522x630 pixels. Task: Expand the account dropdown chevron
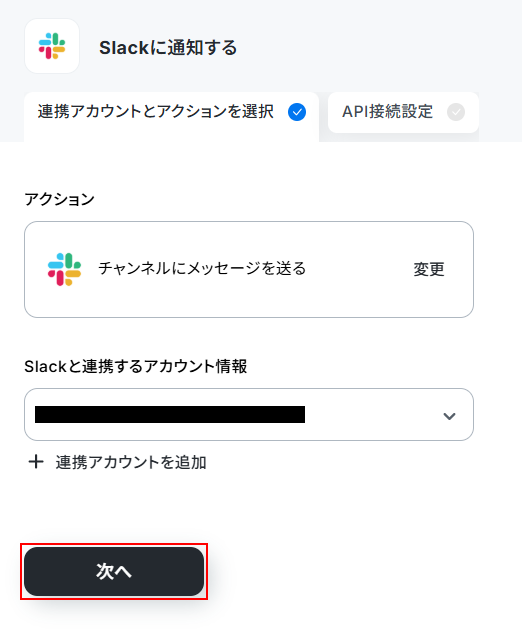449,416
